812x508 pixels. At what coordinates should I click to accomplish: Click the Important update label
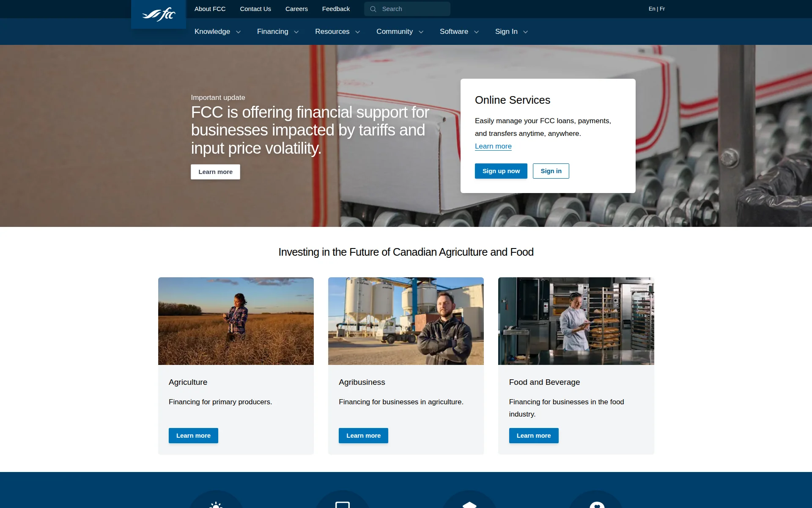[x=218, y=97]
